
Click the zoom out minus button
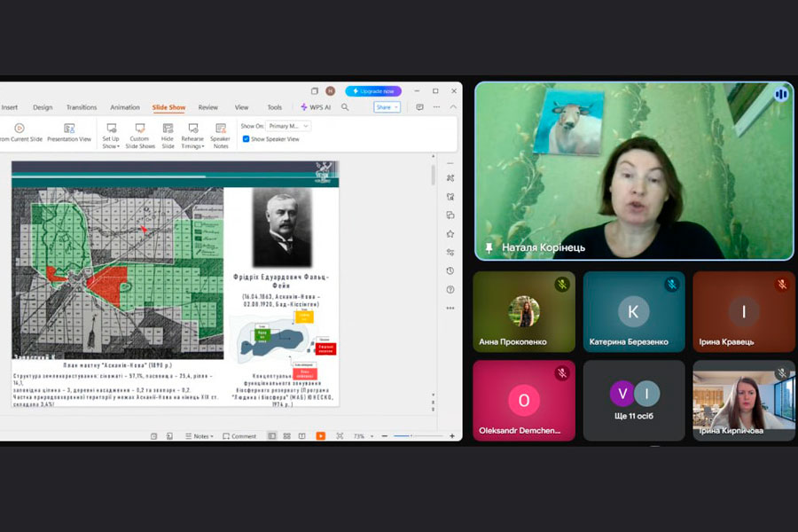click(384, 436)
